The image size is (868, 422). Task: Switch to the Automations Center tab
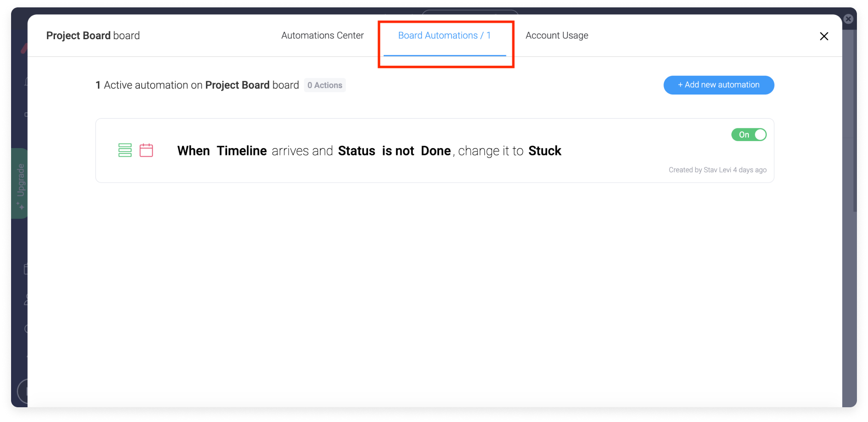tap(322, 36)
